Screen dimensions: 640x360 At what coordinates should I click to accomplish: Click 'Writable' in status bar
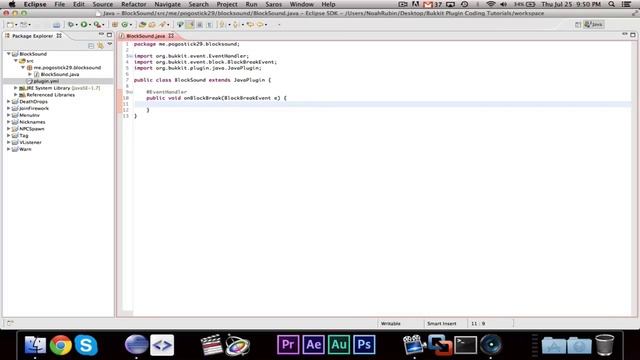[391, 323]
